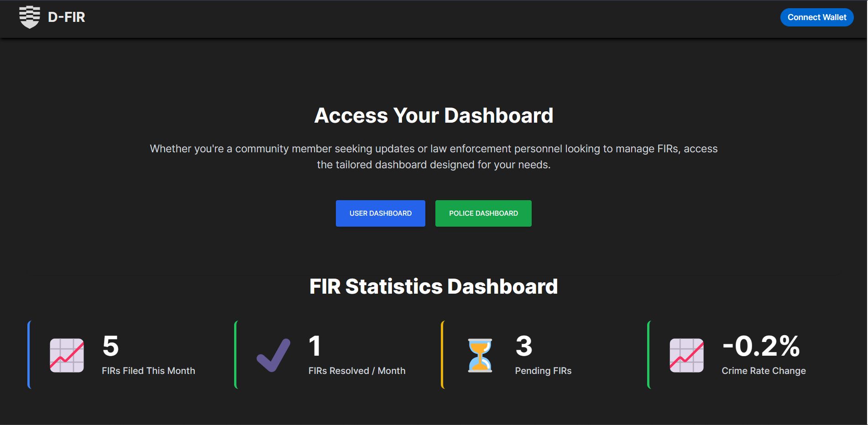Image resolution: width=868 pixels, height=425 pixels.
Task: Click the paragraph starting 'Whether you're a community member'
Action: tap(434, 156)
